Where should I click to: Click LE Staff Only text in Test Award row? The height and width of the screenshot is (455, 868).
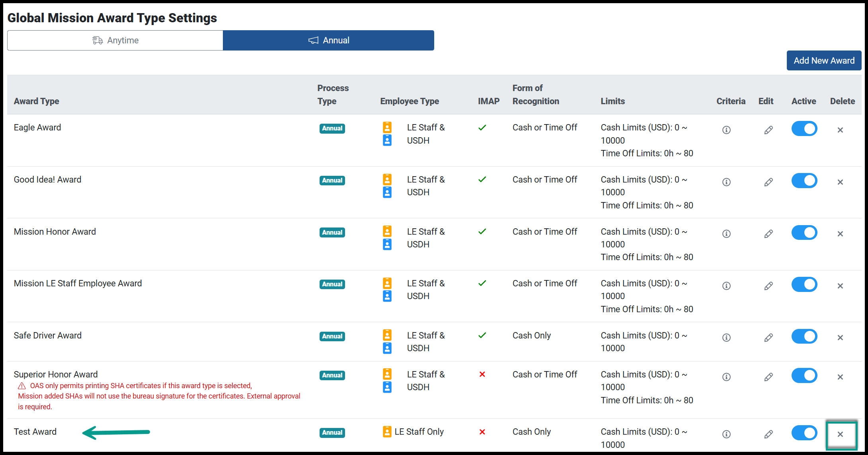click(x=419, y=432)
